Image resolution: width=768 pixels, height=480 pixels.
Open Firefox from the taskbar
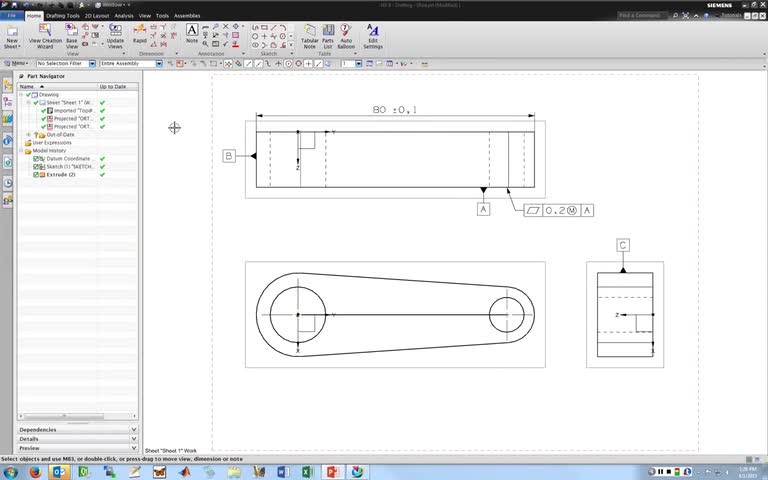tap(35, 472)
